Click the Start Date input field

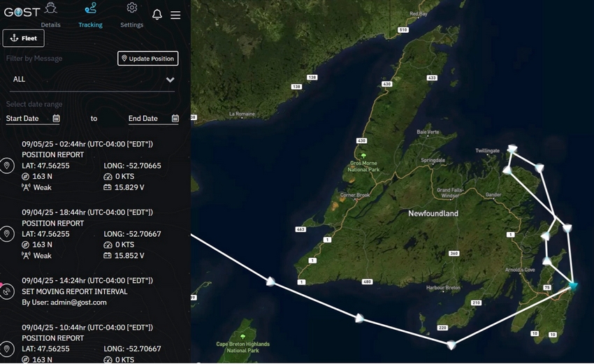[x=27, y=119]
